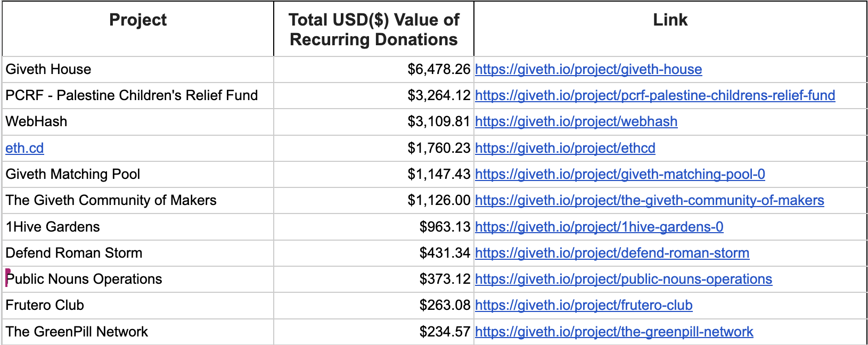Open the WebHash project link
Image resolution: width=868 pixels, height=345 pixels.
576,121
